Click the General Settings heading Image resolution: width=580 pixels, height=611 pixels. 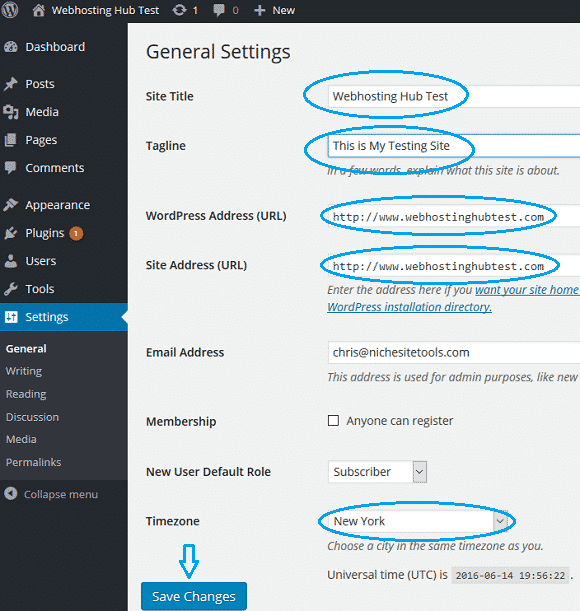[x=218, y=52]
